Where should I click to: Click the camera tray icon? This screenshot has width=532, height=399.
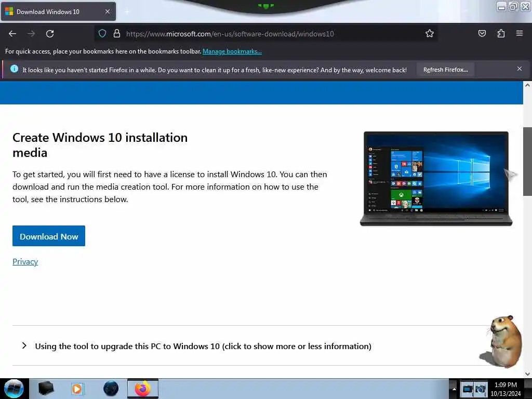click(481, 389)
